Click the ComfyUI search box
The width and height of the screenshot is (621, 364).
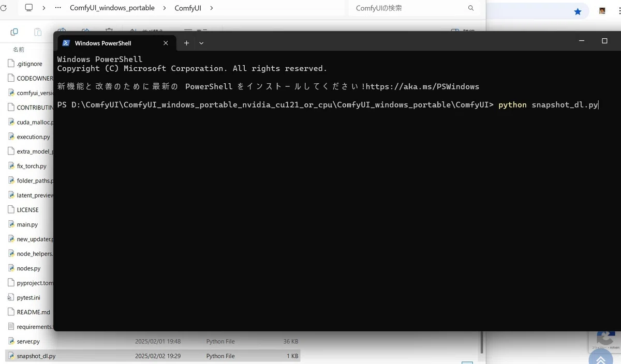pyautogui.click(x=414, y=8)
